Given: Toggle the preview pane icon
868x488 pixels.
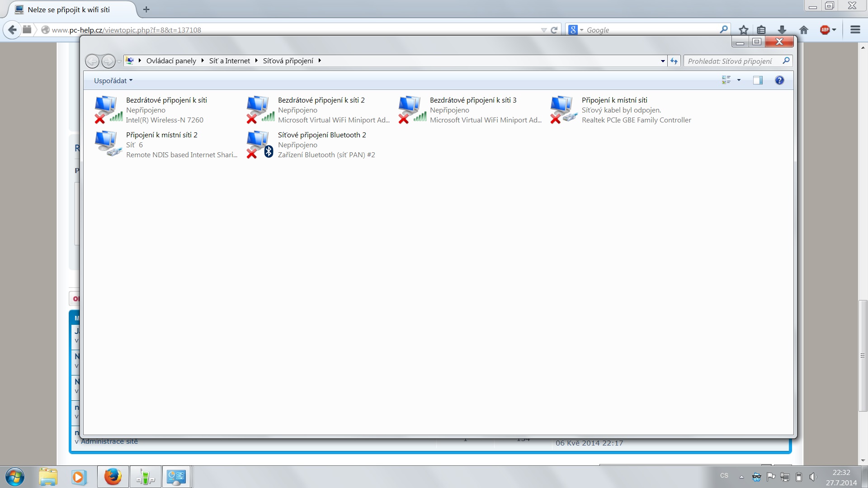Looking at the screenshot, I should (x=758, y=80).
